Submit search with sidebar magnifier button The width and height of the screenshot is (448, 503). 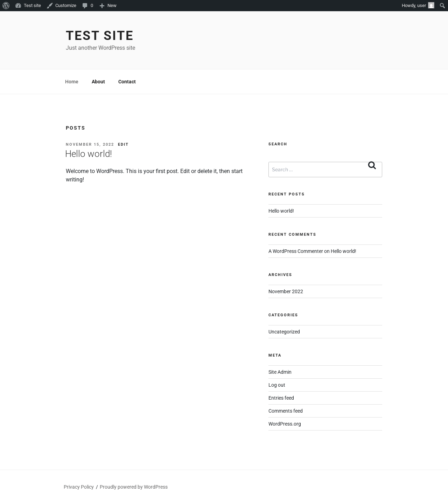tap(372, 165)
